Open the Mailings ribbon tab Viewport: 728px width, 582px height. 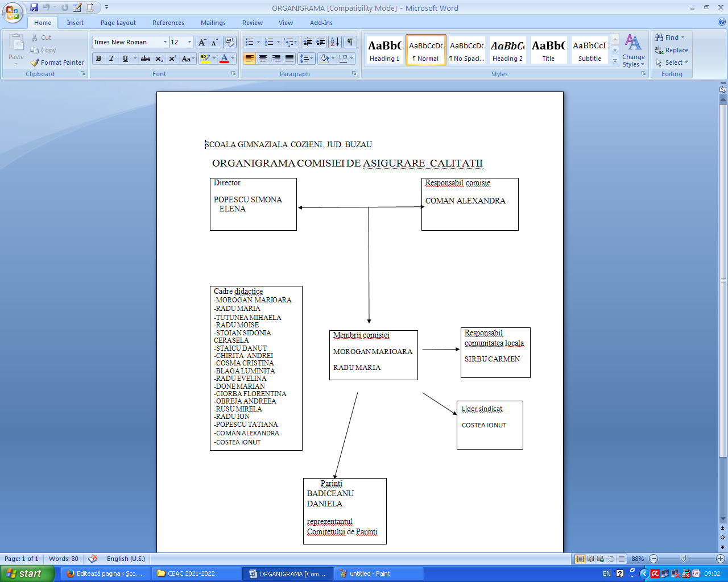point(213,23)
